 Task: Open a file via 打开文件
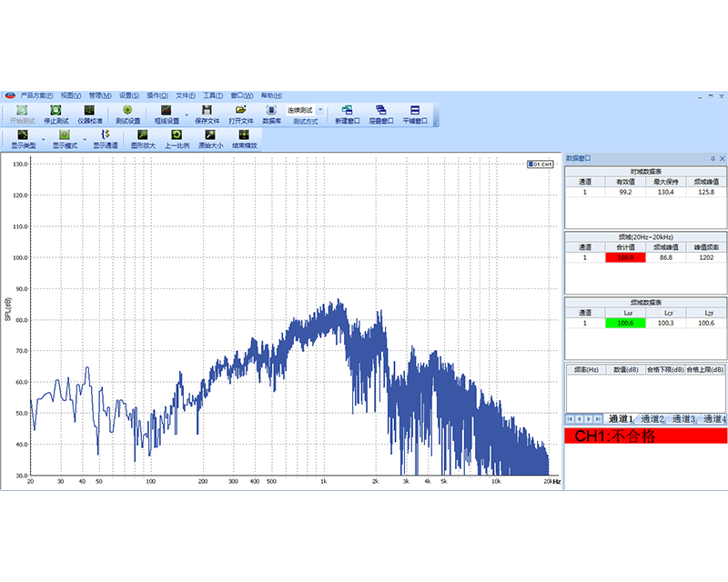pyautogui.click(x=240, y=115)
